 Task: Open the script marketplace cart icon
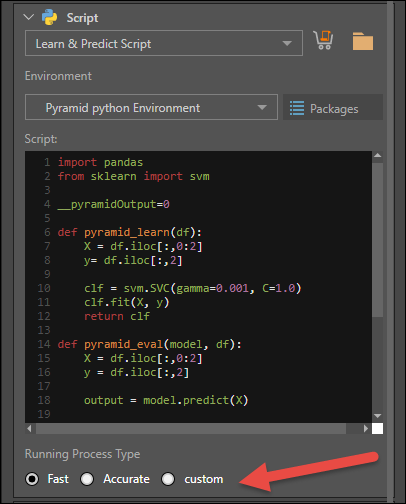point(323,40)
